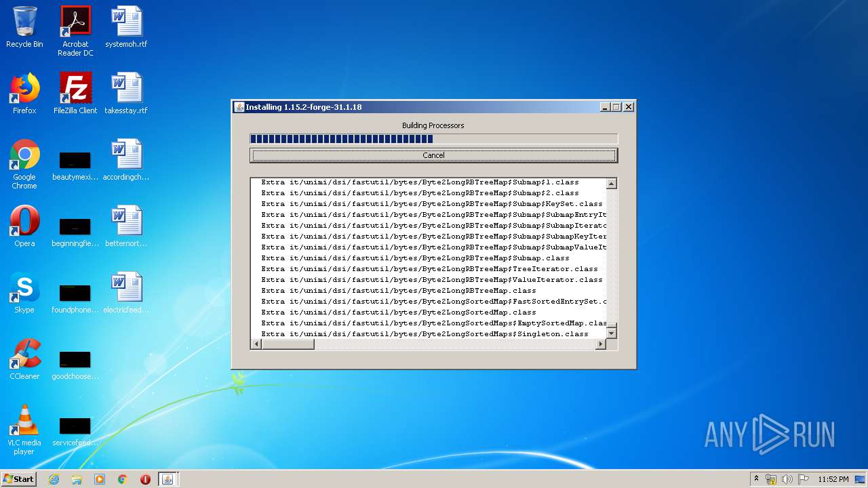
Task: Click the log line ending Byte2LongSortedMap.class
Action: click(x=399, y=312)
